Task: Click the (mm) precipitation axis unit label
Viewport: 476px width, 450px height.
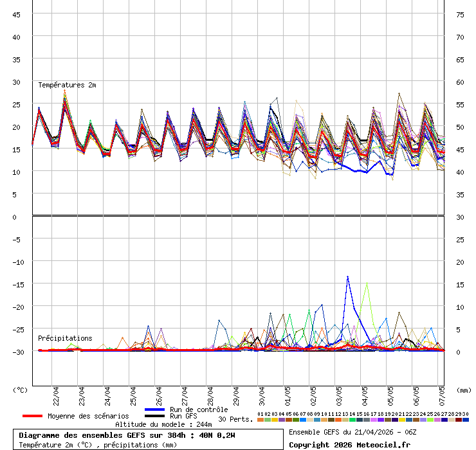Action: [464, 390]
